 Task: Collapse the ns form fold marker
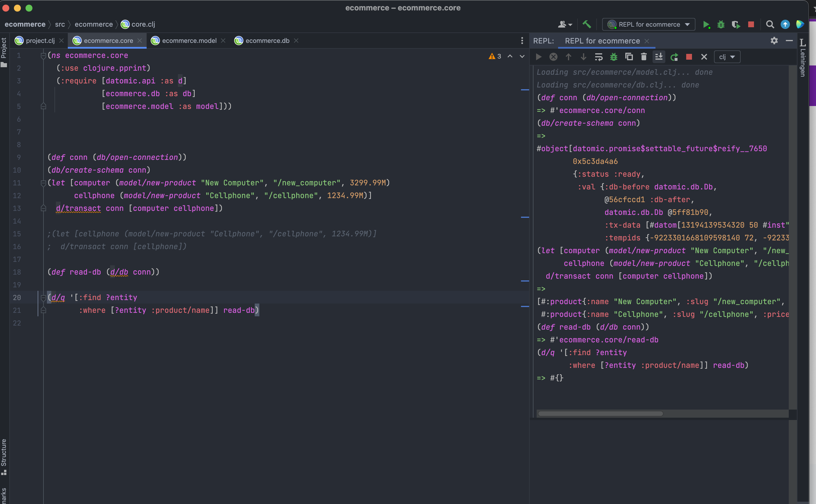43,56
